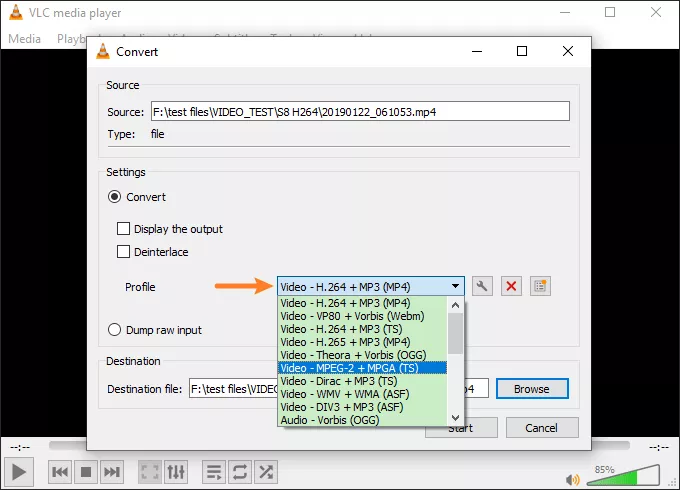The height and width of the screenshot is (490, 680).
Task: Open extended settings equalizer icon
Action: 176,472
